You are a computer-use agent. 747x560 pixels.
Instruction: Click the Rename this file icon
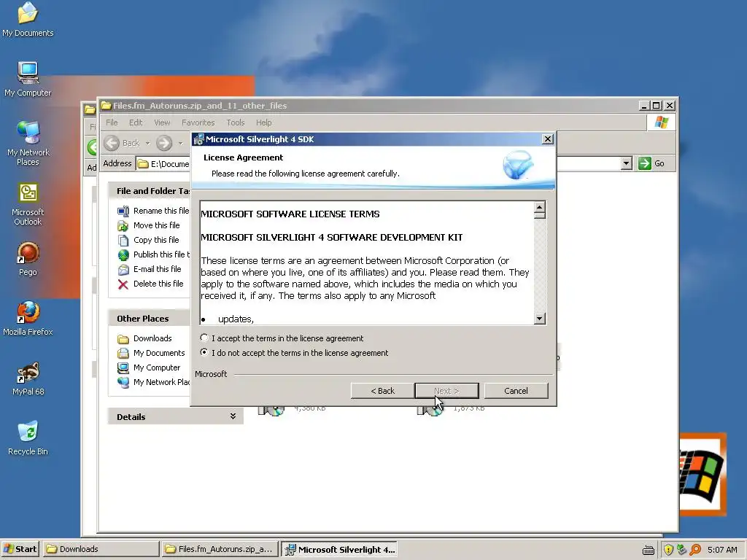tap(123, 211)
